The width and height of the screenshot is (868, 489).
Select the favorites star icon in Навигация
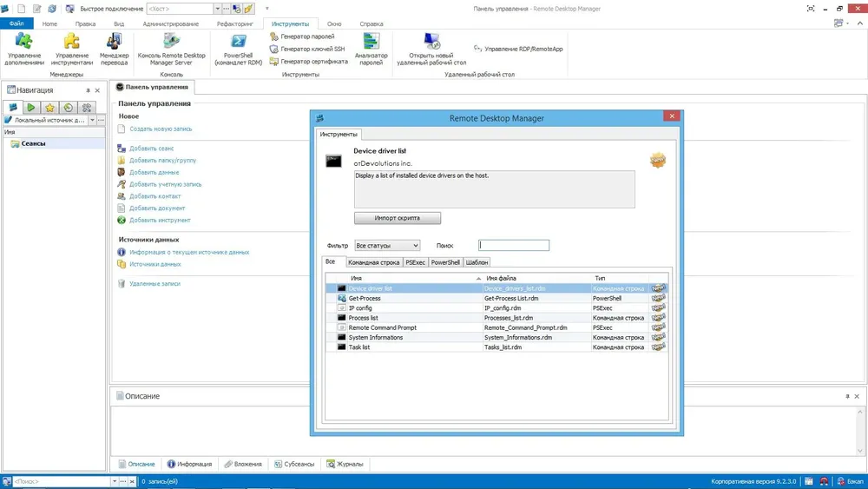49,108
